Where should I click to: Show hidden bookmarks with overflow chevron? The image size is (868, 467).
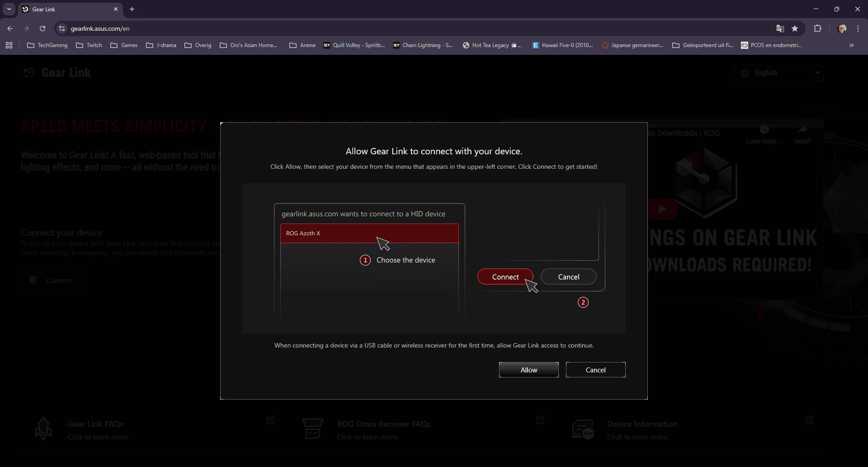852,45
